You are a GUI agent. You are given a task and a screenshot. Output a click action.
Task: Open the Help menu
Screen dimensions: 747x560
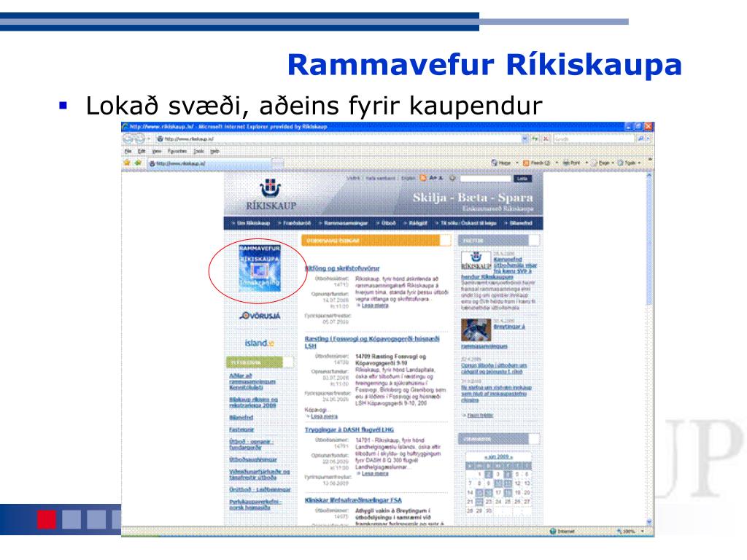pos(214,152)
